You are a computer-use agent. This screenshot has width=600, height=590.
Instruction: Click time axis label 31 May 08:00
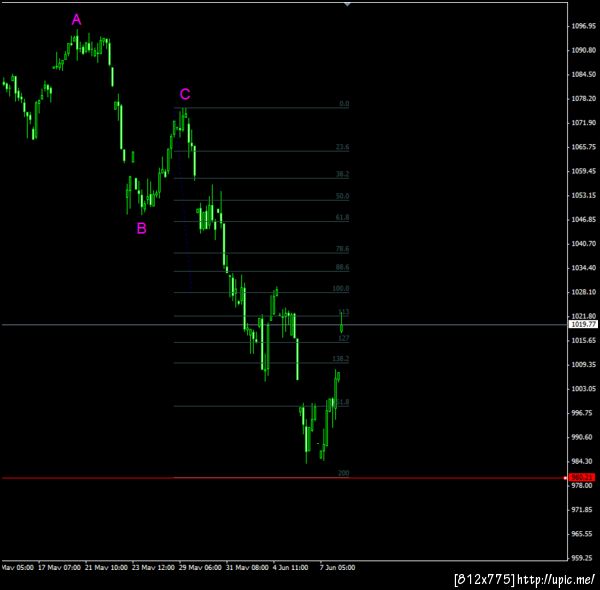pyautogui.click(x=247, y=567)
